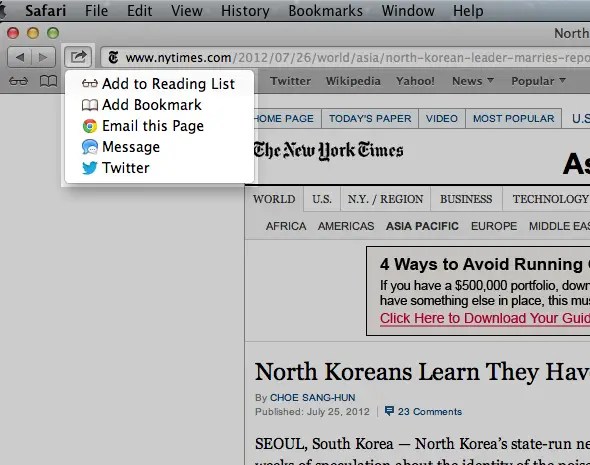This screenshot has width=590, height=465.
Task: Click the green zoom window button
Action: (x=53, y=33)
